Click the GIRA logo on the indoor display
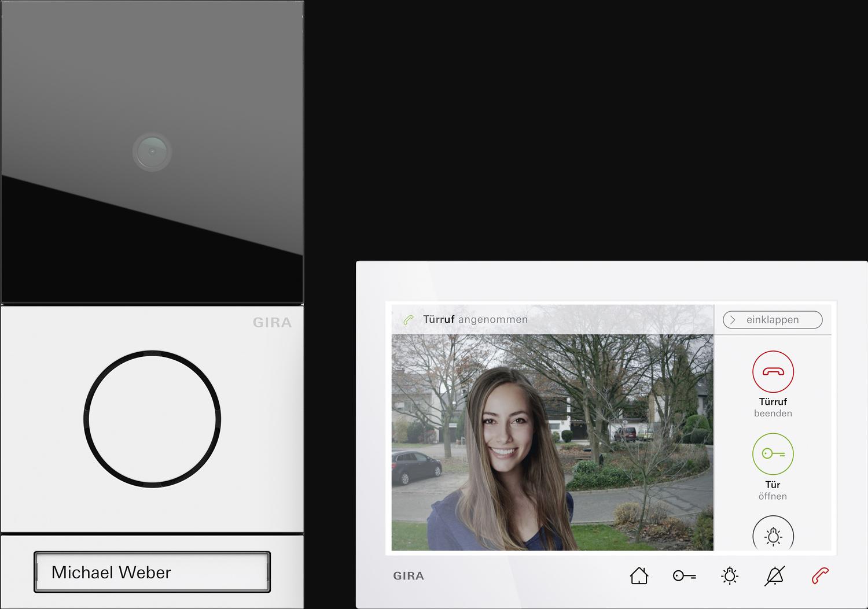This screenshot has width=868, height=609. coord(409,576)
